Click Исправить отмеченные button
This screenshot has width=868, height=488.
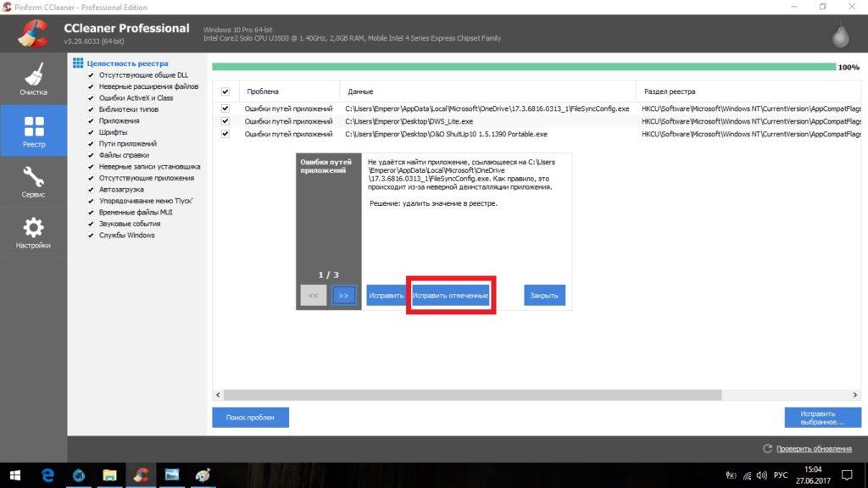(450, 296)
